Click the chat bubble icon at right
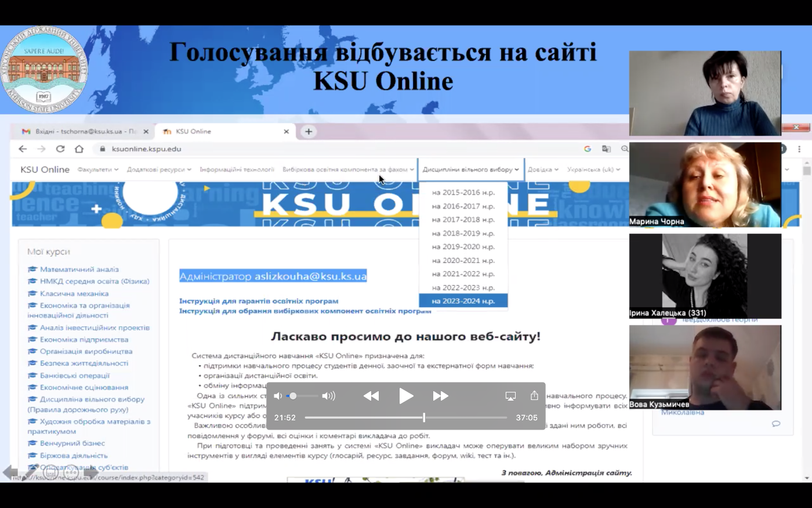This screenshot has height=508, width=812. pyautogui.click(x=776, y=424)
